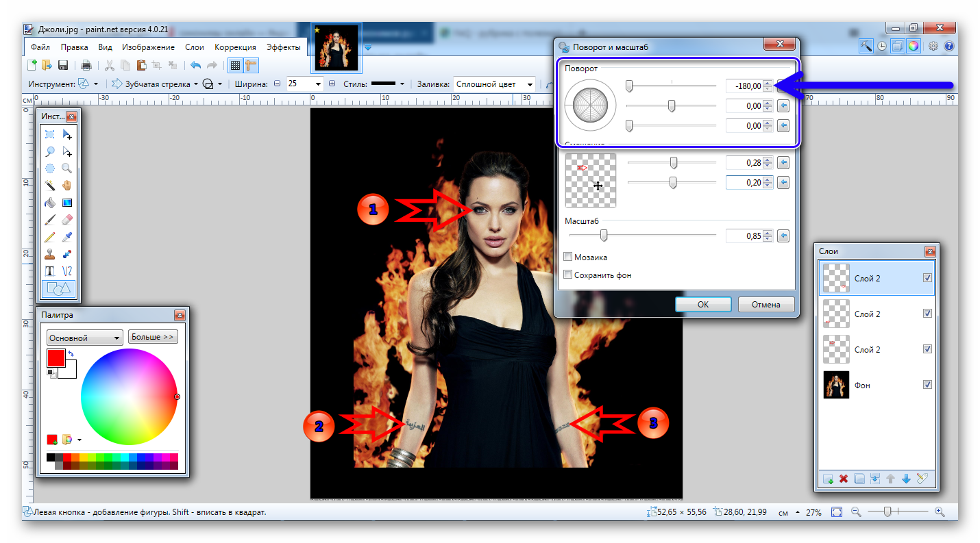Enable the Мозаика checkbox

pyautogui.click(x=568, y=257)
